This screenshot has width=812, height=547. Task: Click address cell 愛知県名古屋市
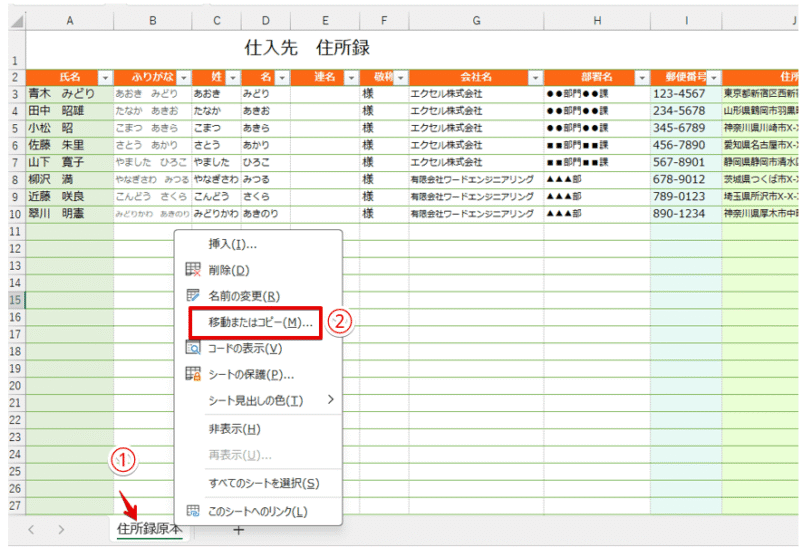pos(760,145)
